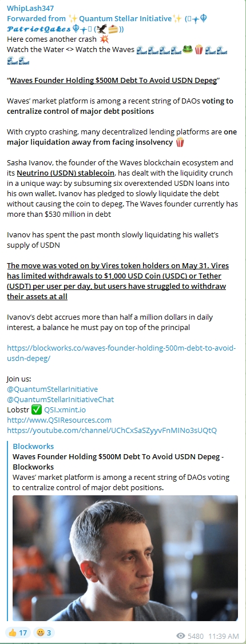Click the Blockworks preview site name
Screen dimensions: 246x644
(x=33, y=446)
